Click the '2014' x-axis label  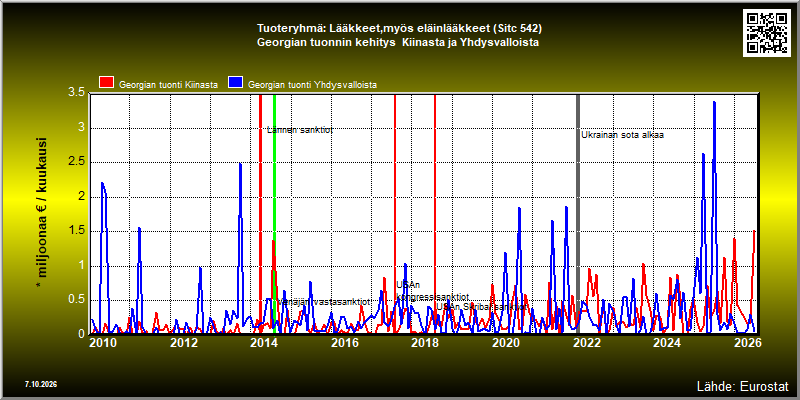click(264, 343)
